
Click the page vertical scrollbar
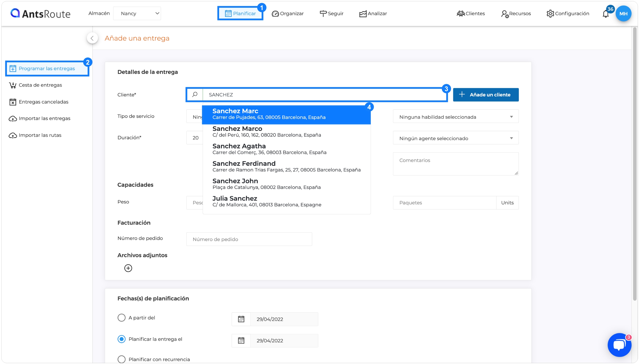tap(635, 164)
